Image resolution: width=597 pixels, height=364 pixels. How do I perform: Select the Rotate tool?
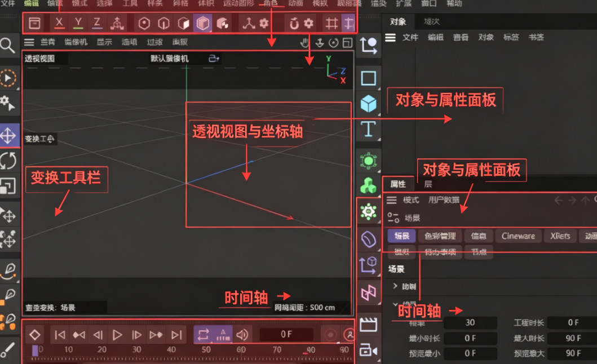coord(8,160)
